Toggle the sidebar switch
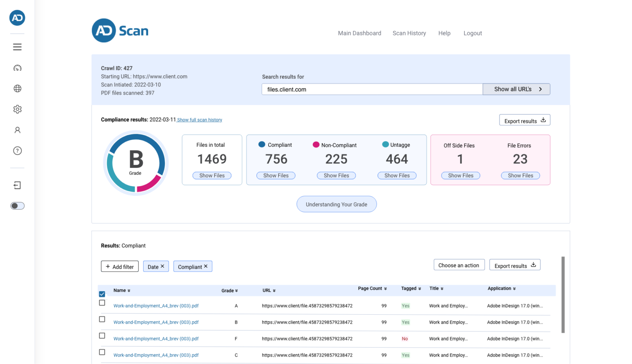 coord(17,206)
